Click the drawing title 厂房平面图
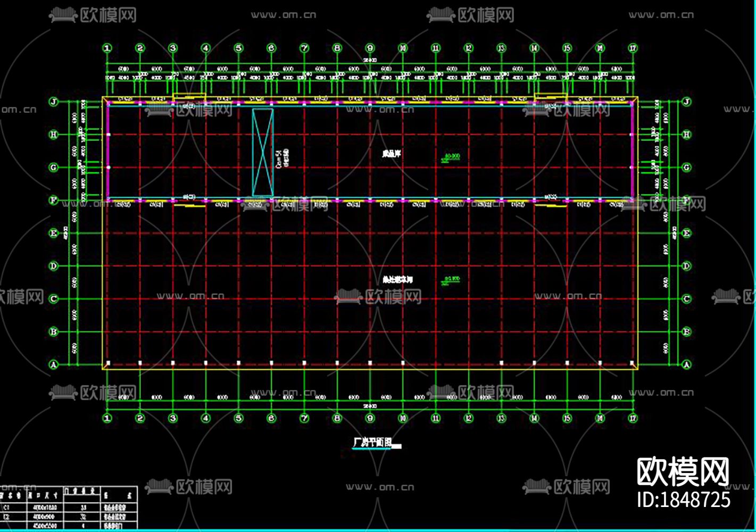The width and height of the screenshot is (756, 532). [373, 442]
